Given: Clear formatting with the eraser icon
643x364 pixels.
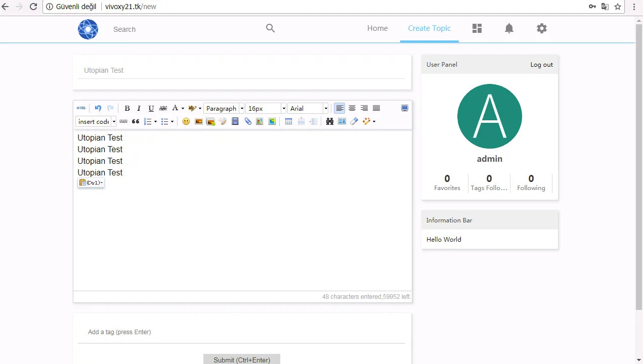Looking at the screenshot, I should (x=354, y=121).
